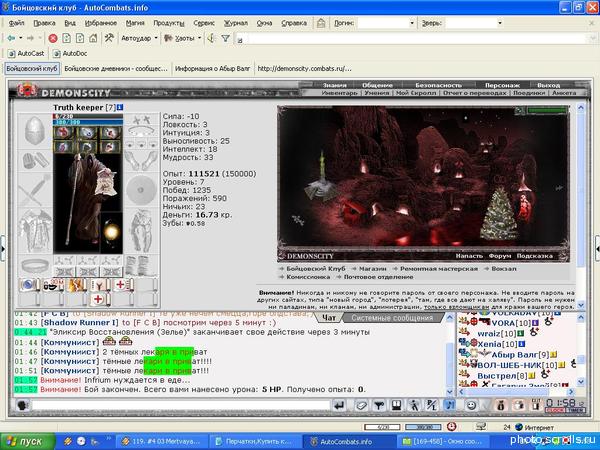Click Выход in game header

[548, 85]
